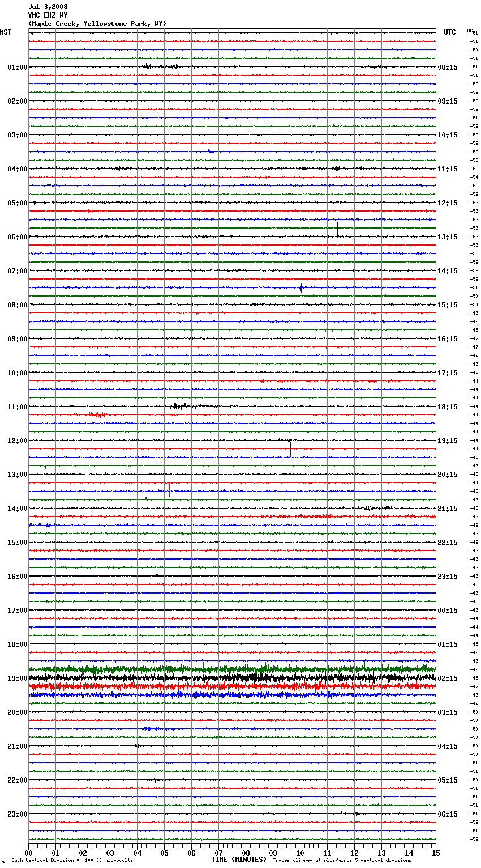Click the Traces clipped at plus/minus footnote
The width and height of the screenshot is (481, 868).
coord(342,861)
